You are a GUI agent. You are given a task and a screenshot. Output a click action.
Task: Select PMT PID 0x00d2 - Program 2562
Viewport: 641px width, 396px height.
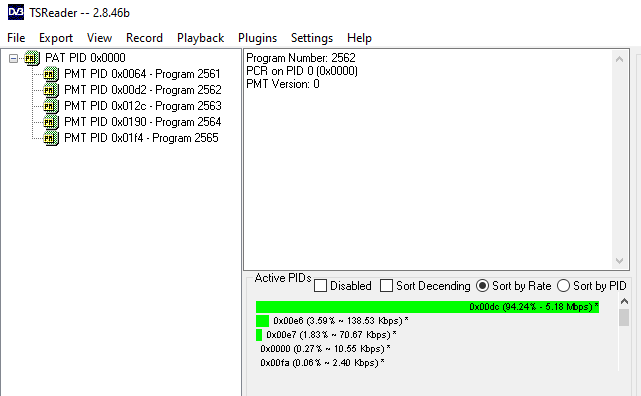point(143,90)
